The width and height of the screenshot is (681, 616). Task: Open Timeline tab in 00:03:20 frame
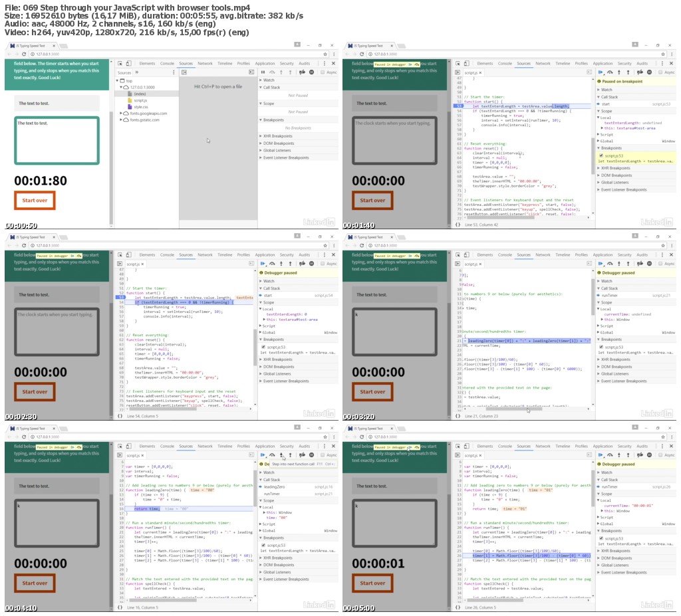click(x=563, y=255)
